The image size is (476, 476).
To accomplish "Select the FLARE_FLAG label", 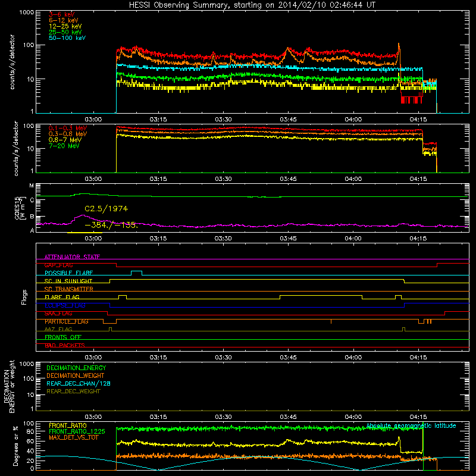I will point(62,297).
